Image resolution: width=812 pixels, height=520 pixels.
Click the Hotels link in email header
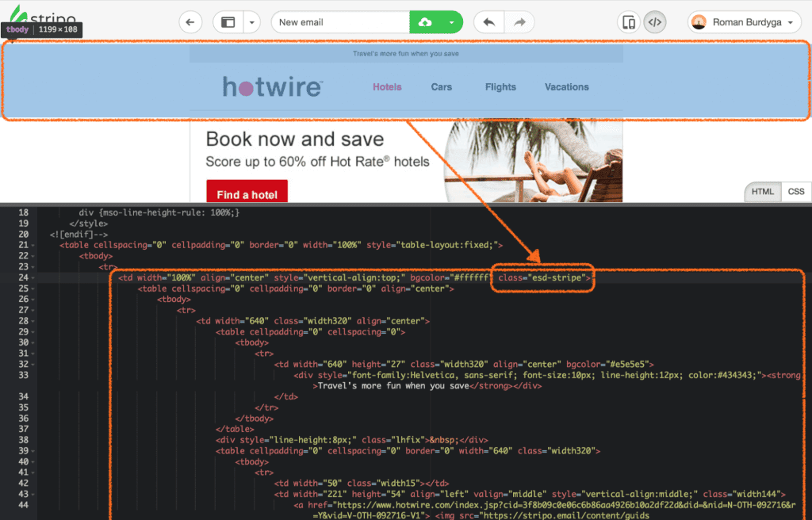pyautogui.click(x=387, y=87)
